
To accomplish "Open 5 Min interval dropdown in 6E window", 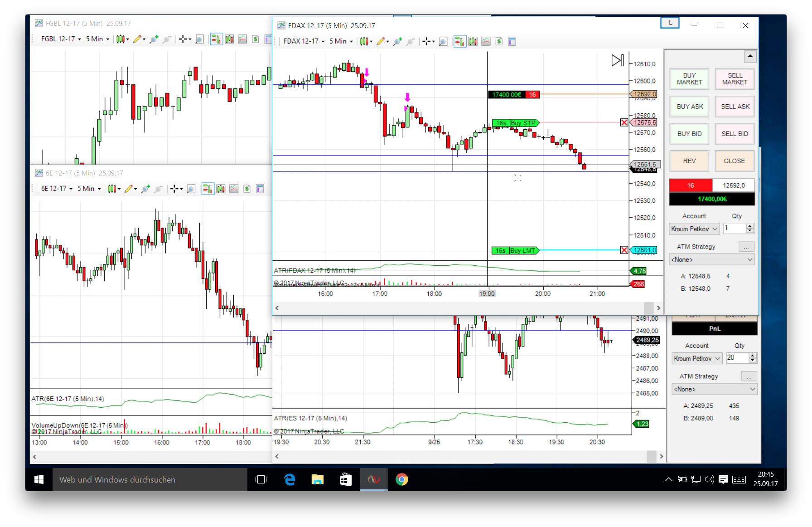I will 89,189.
